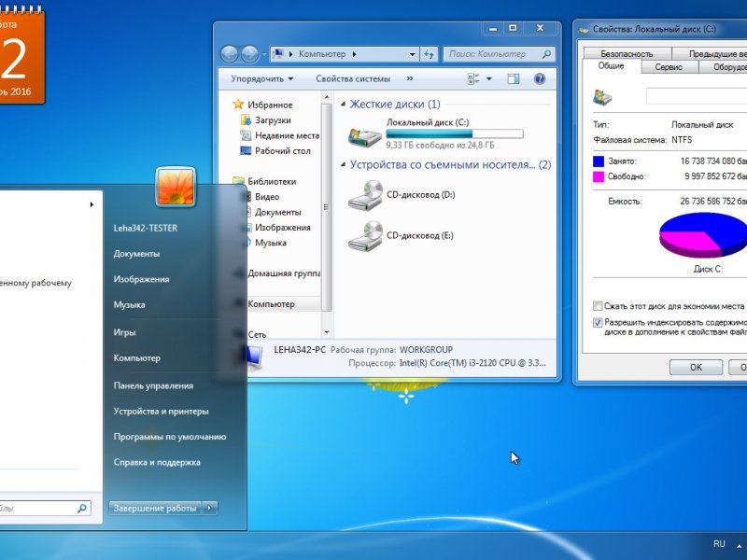This screenshot has width=747, height=560.
Task: Change view using the view icon
Action: [473, 79]
